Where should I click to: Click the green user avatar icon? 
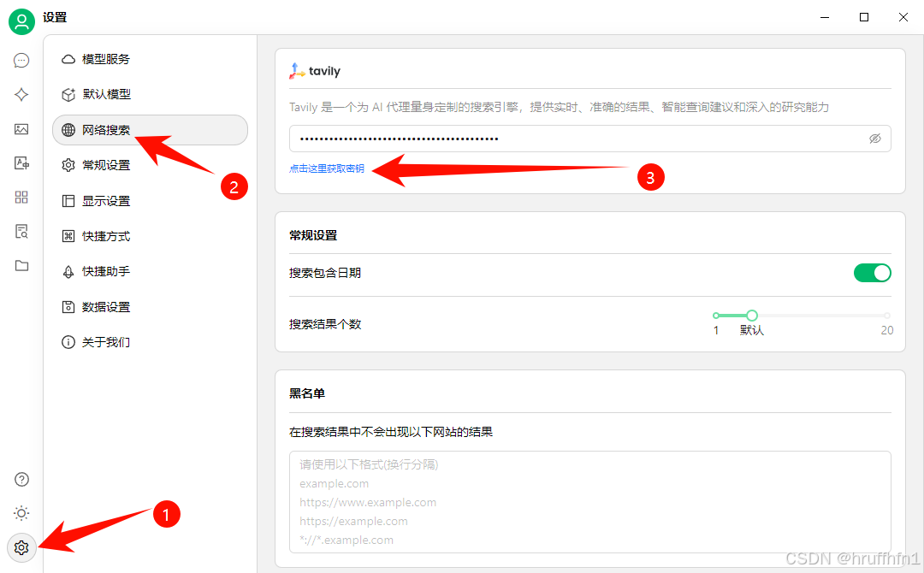[21, 21]
